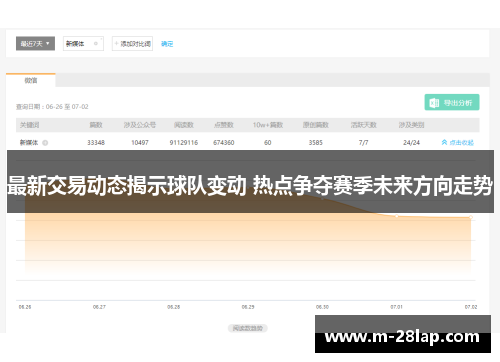Click the 阅读数 column header
Image resolution: width=500 pixels, height=362 pixels.
(x=184, y=125)
